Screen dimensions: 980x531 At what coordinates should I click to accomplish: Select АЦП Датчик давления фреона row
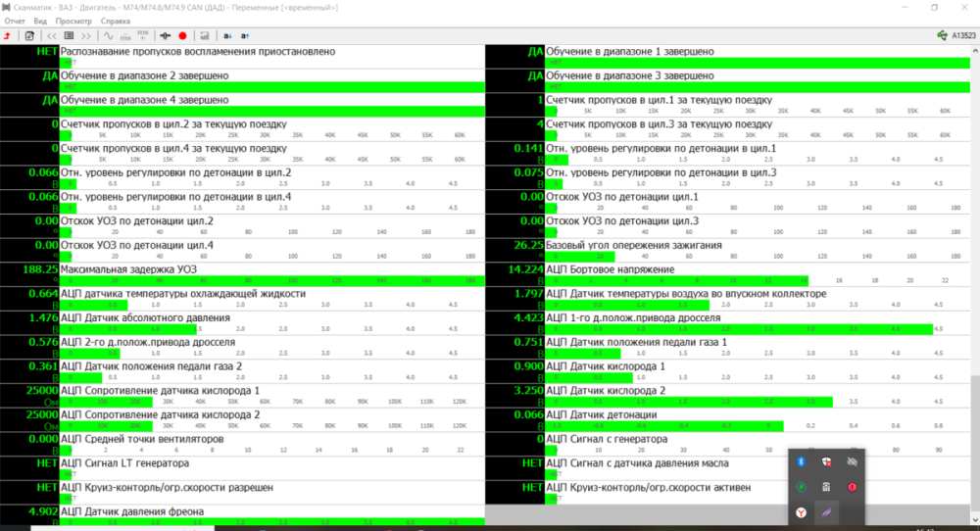pyautogui.click(x=242, y=515)
